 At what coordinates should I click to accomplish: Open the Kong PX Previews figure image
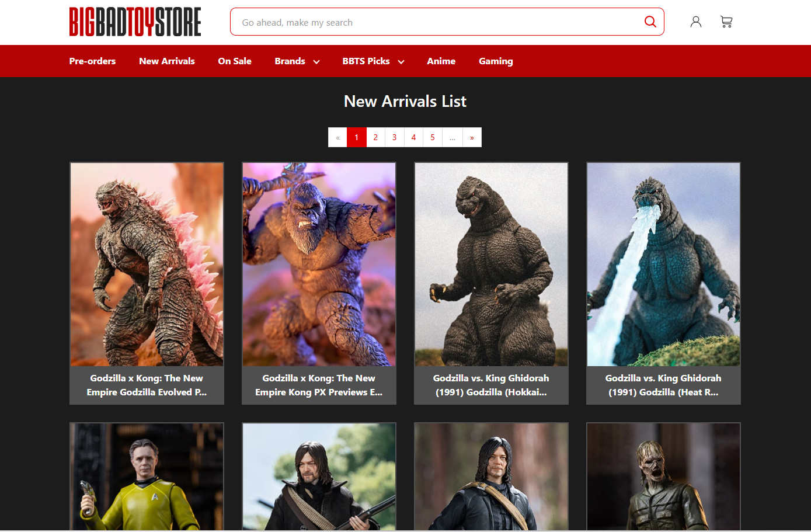[319, 265]
